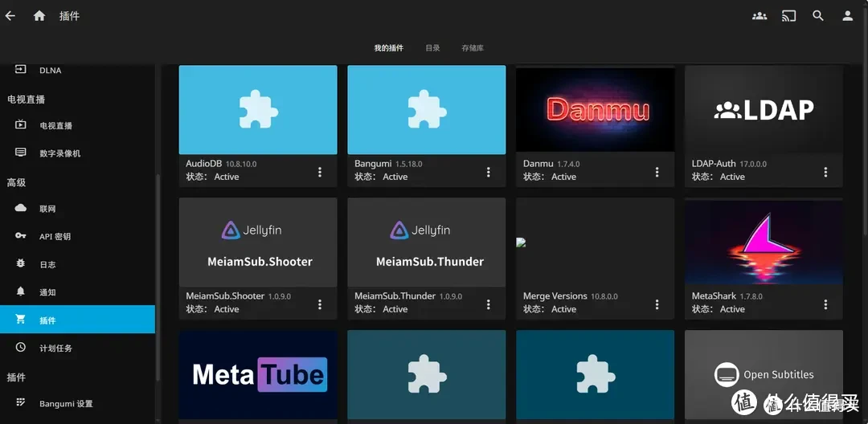Viewport: 868px width, 424px height.
Task: Click MetaShark 1.7.8.0 name text
Action: [x=727, y=296]
